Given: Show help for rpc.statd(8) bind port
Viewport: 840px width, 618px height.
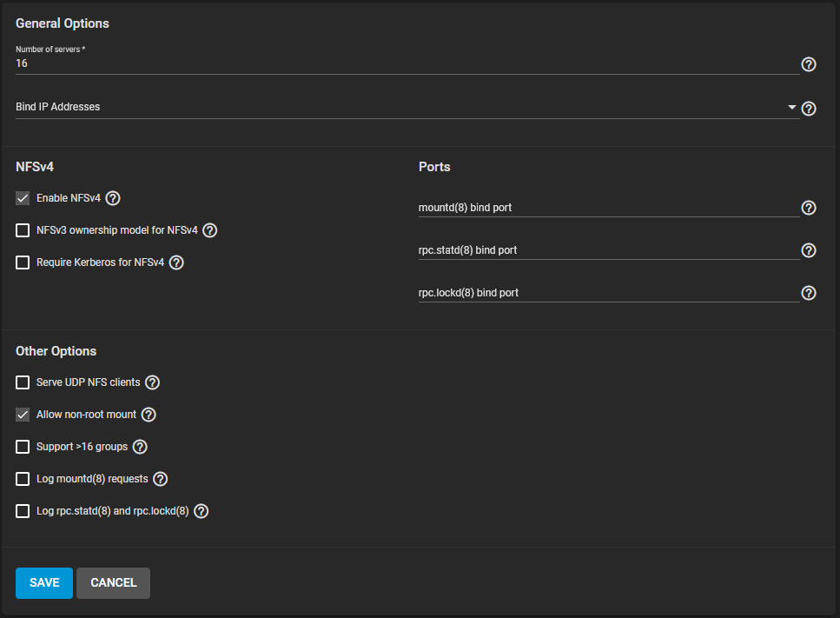Looking at the screenshot, I should click(809, 250).
